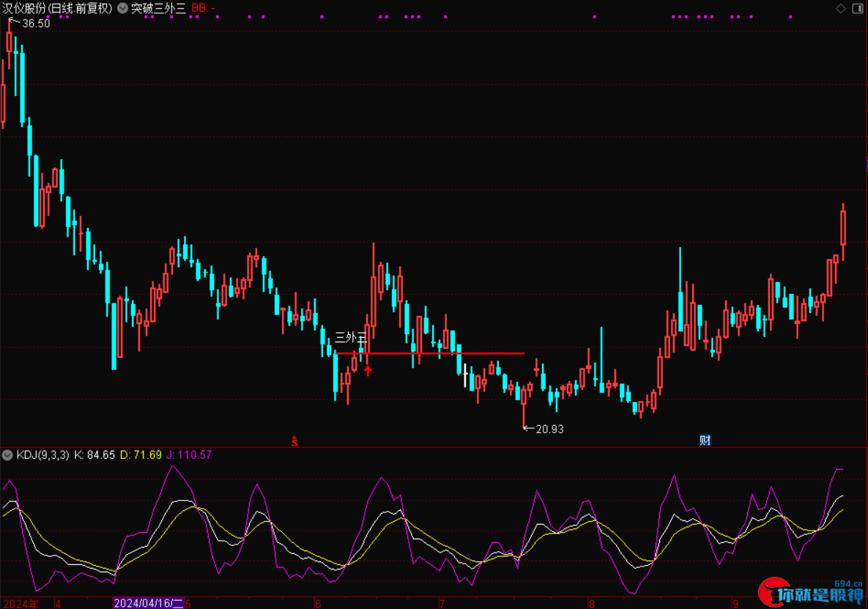Select the 三外三 annotation label
Viewport: 868px width, 609px height.
click(x=351, y=337)
